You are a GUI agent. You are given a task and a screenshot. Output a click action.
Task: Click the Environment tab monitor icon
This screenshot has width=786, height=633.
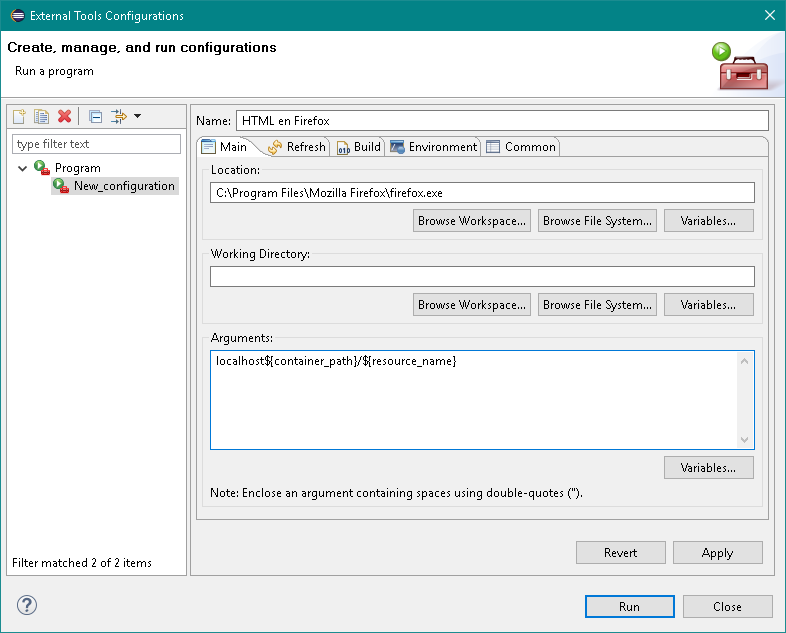coord(398,147)
